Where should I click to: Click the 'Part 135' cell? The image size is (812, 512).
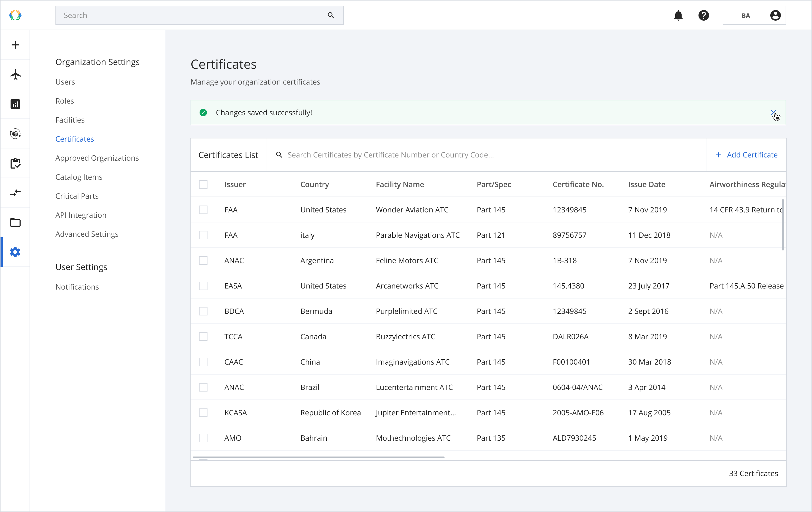491,438
